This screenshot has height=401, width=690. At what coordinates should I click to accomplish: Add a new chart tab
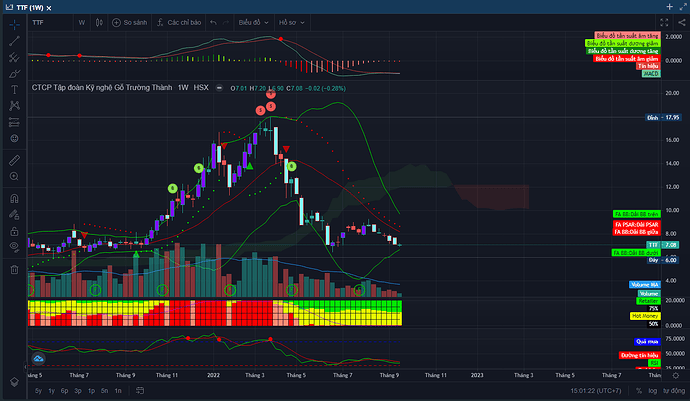[669, 7]
